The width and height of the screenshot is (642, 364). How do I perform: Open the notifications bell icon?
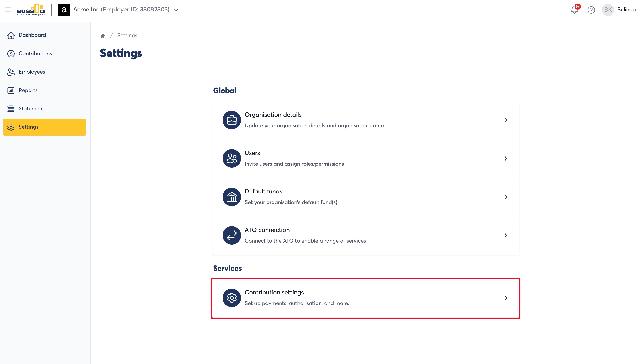click(x=575, y=10)
